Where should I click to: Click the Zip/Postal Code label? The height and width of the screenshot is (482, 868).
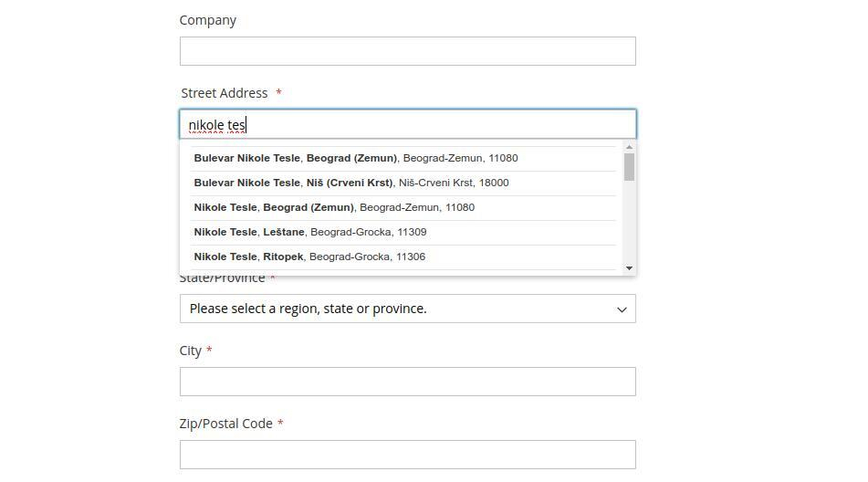[225, 424]
